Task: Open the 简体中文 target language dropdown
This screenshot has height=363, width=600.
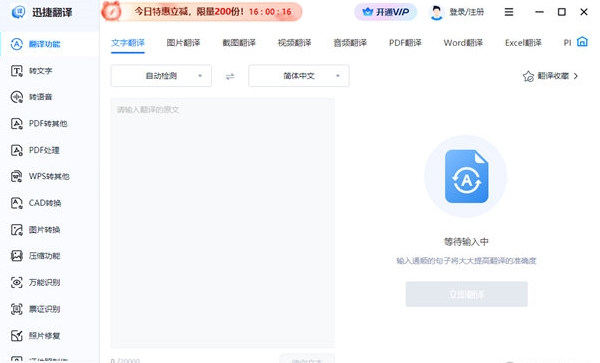Action: pos(299,76)
